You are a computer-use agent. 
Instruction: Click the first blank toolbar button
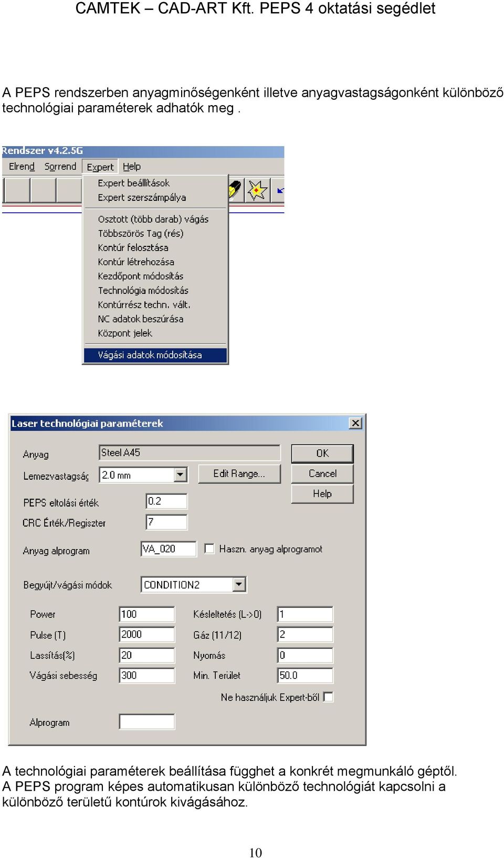[x=16, y=190]
